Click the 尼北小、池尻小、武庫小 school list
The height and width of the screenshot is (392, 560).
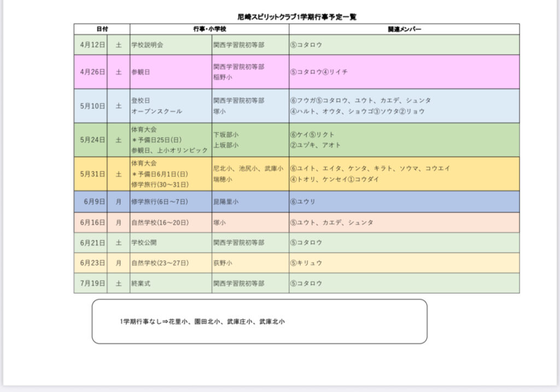point(249,168)
